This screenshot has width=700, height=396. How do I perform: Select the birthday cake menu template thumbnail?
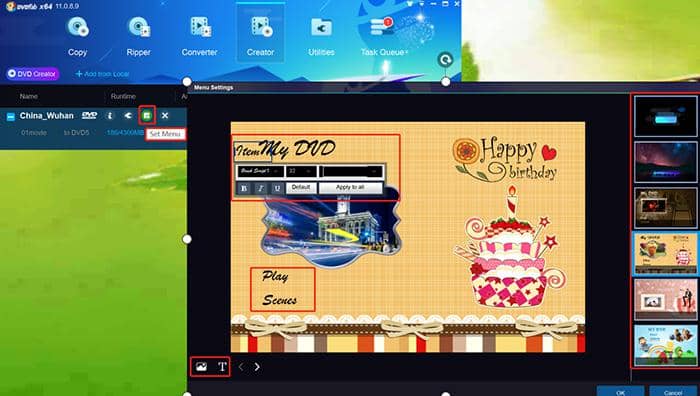click(665, 253)
